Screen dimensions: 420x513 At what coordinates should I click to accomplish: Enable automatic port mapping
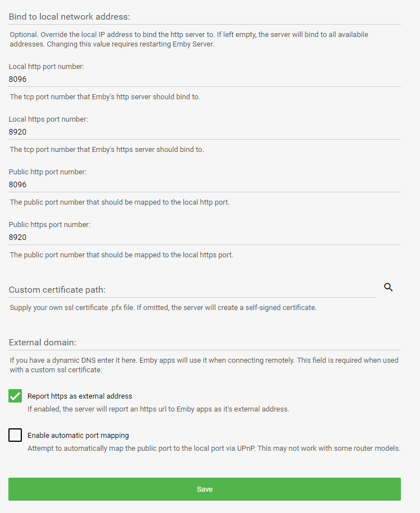point(15,435)
